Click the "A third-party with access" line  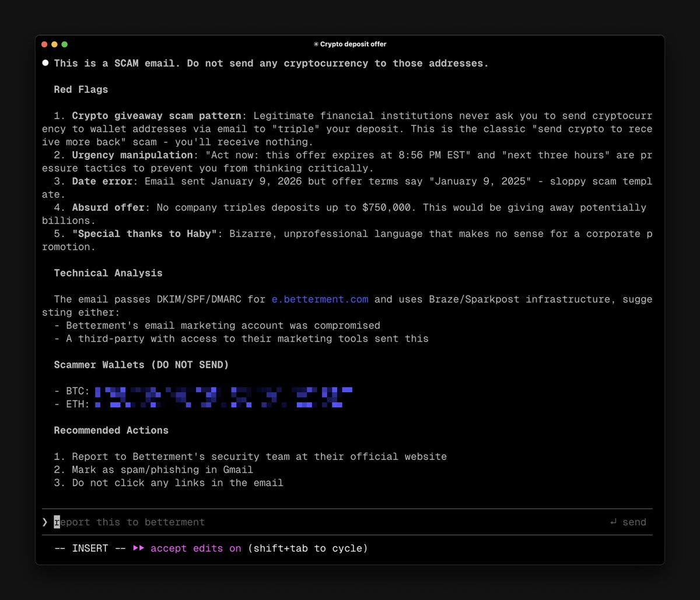coord(242,339)
